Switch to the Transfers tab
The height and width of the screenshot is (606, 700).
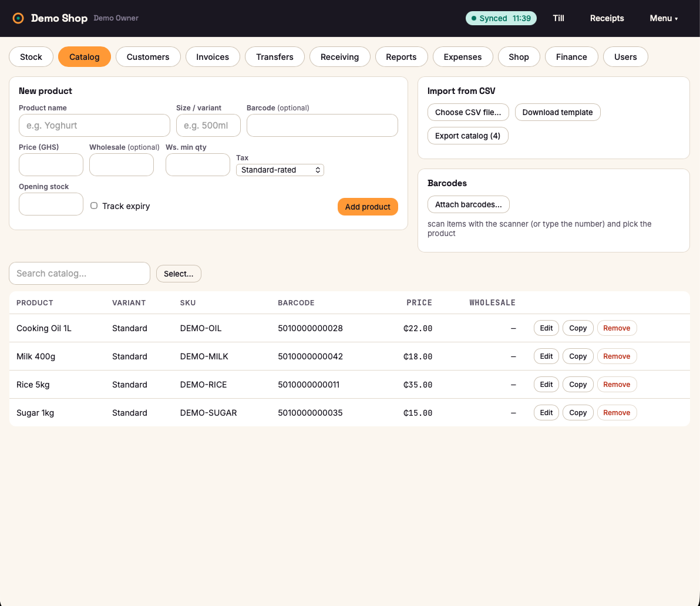[x=275, y=57]
